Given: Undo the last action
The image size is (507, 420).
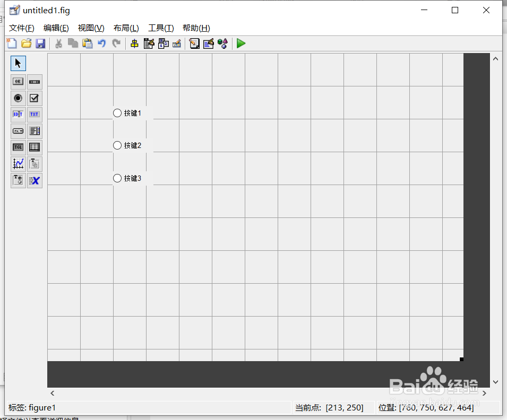Looking at the screenshot, I should pyautogui.click(x=102, y=43).
